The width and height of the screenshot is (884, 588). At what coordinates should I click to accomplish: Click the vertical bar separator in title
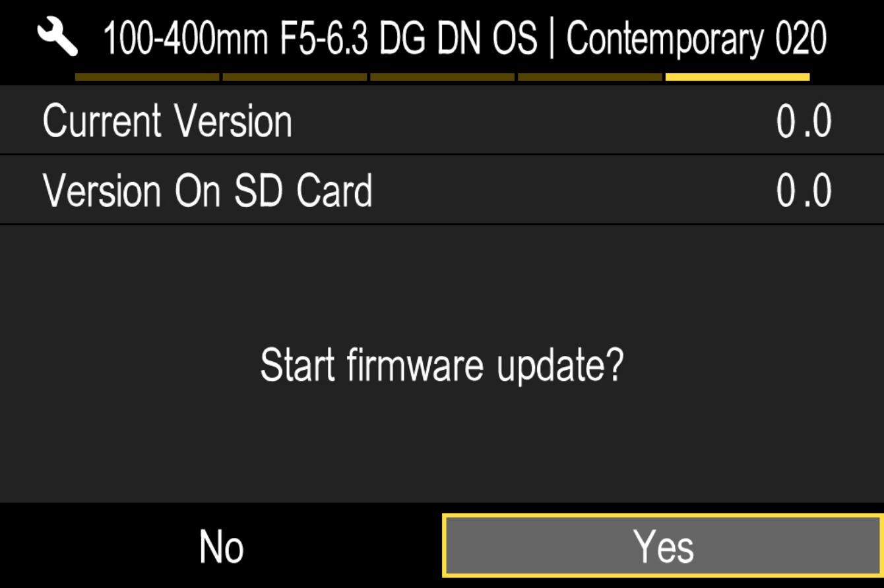click(x=552, y=40)
